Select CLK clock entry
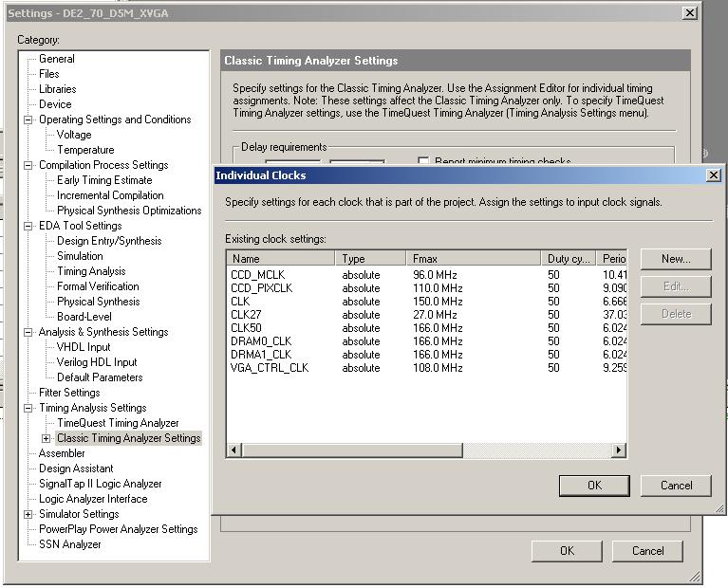This screenshot has width=728, height=588. pyautogui.click(x=427, y=302)
